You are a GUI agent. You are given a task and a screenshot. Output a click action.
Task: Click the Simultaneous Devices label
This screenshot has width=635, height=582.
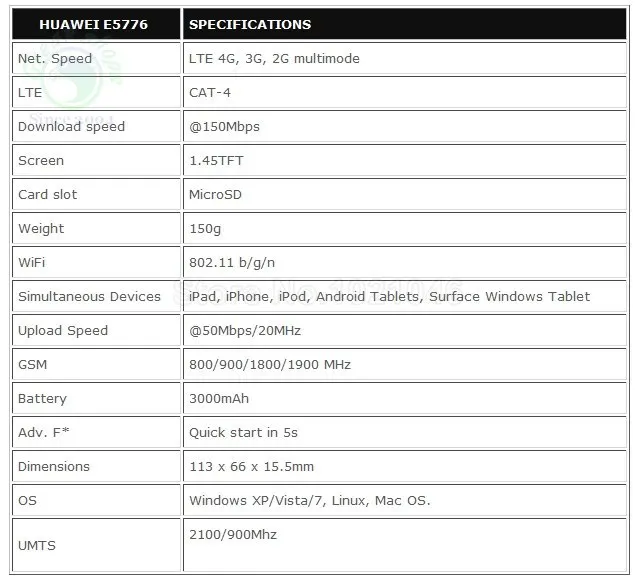[x=89, y=296]
